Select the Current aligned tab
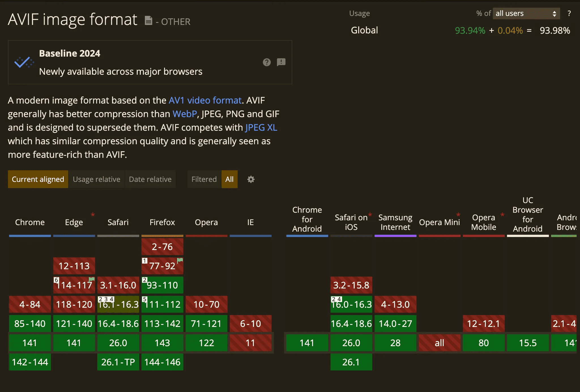The height and width of the screenshot is (392, 580). click(38, 179)
